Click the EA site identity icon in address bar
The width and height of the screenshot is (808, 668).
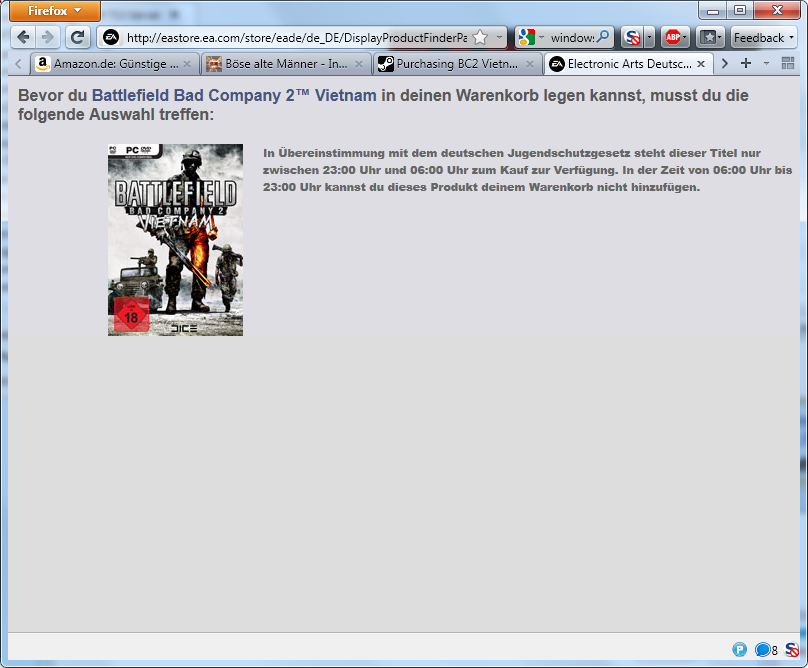(111, 37)
